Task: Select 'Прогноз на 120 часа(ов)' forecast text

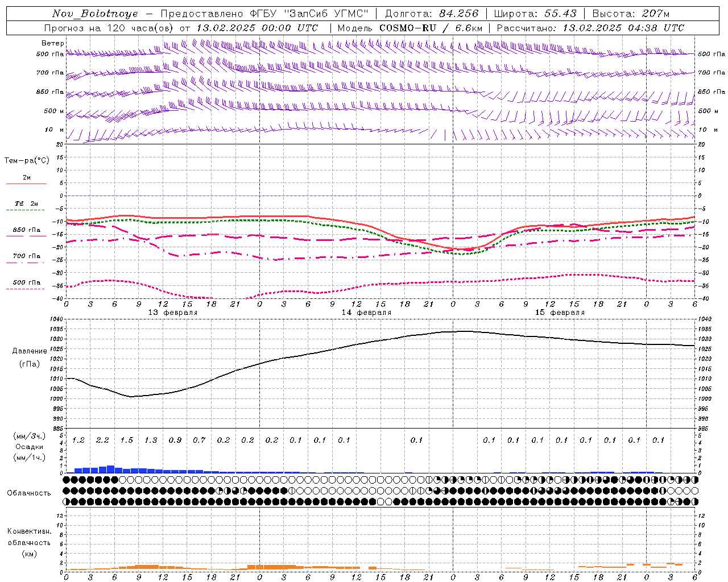Action: click(109, 28)
